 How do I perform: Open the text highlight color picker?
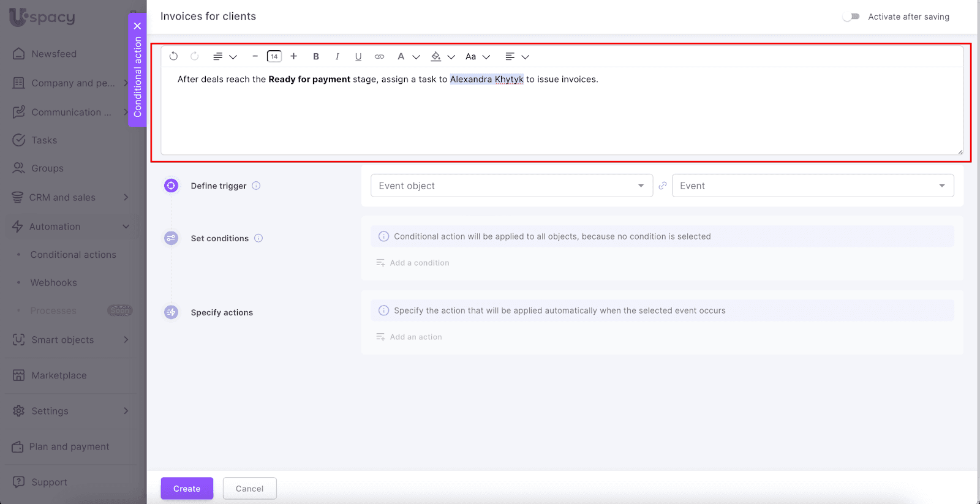click(442, 56)
